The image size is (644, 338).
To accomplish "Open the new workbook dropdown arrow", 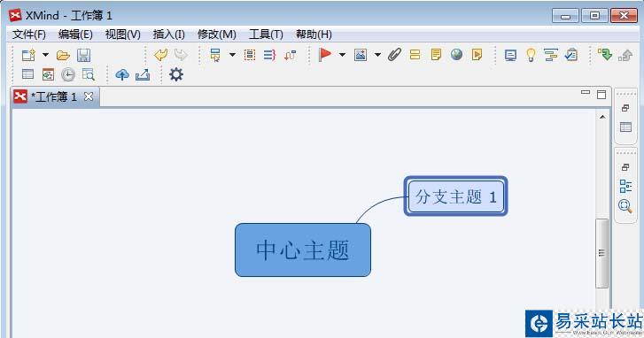I will 45,55.
